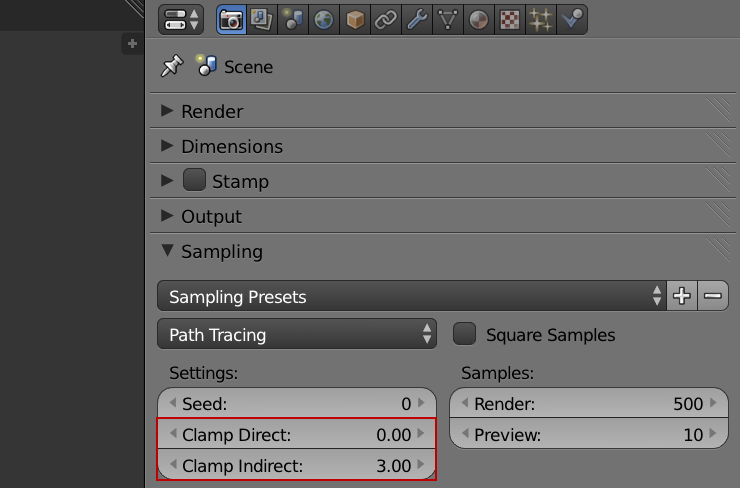Expand the Output panel
Screen dimensions: 740x488
(x=167, y=216)
